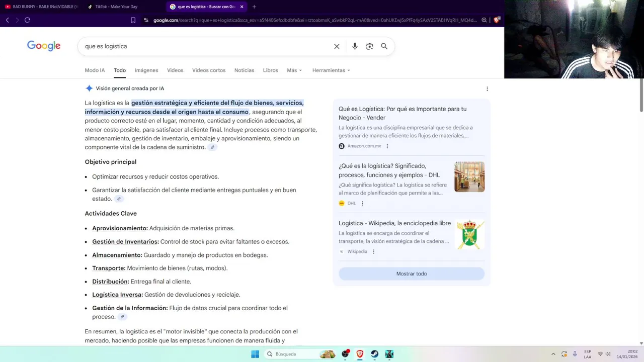Viewport: 644px width, 362px height.
Task: Click the microphone tray icon
Action: [x=575, y=354]
